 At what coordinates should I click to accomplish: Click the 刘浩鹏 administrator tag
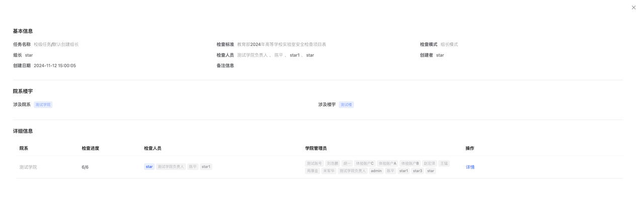[x=332, y=163]
